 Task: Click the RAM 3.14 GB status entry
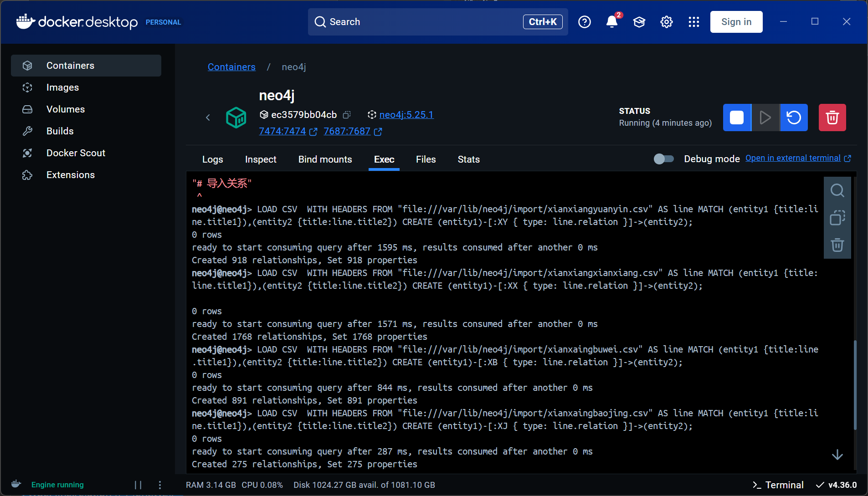pyautogui.click(x=211, y=485)
